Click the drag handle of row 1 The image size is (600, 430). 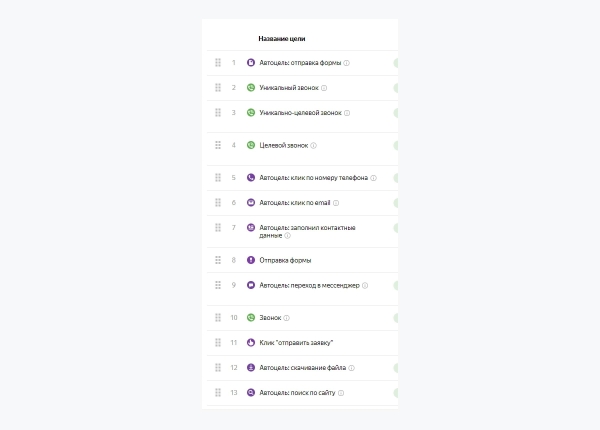218,63
